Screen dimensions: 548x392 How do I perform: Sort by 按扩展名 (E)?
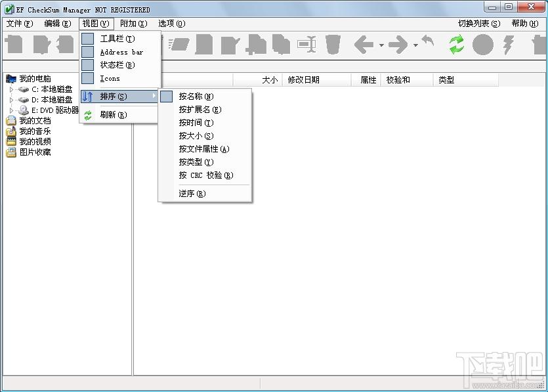tap(205, 110)
